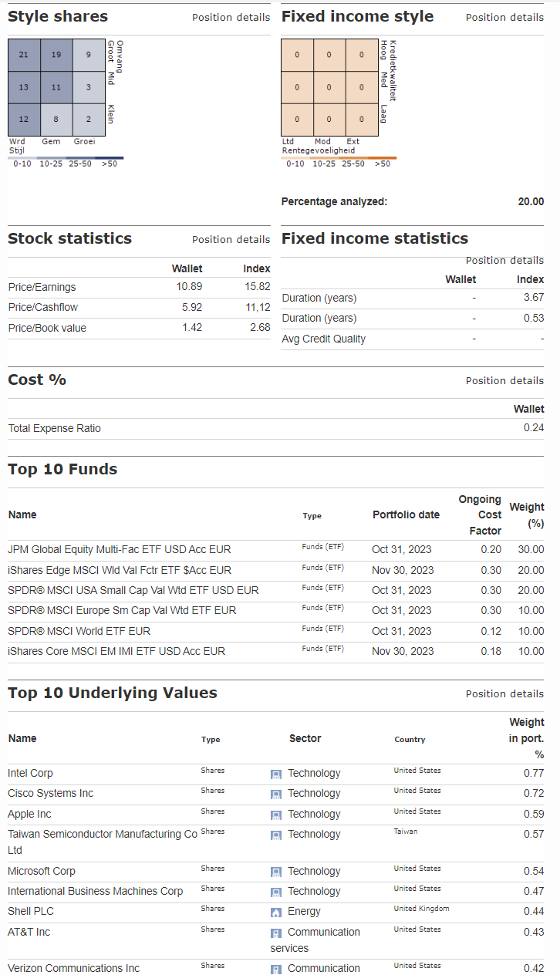Click the style box cell showing 21
The height and width of the screenshot is (975, 560).
(24, 55)
